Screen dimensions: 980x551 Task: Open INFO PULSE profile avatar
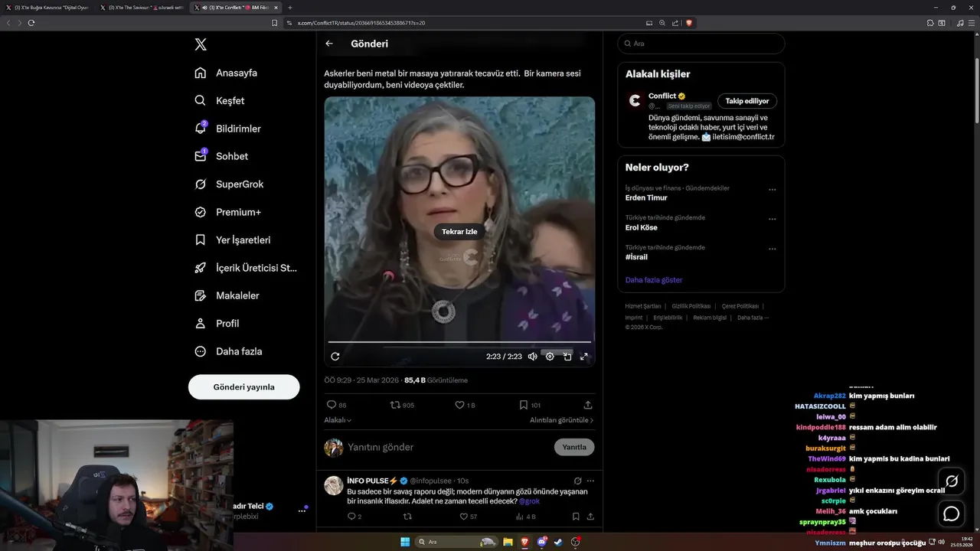click(x=334, y=485)
